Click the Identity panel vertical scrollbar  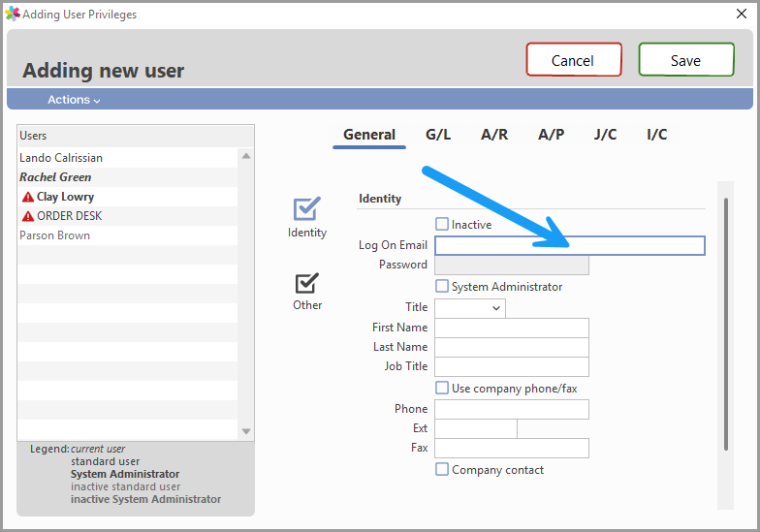[725, 324]
